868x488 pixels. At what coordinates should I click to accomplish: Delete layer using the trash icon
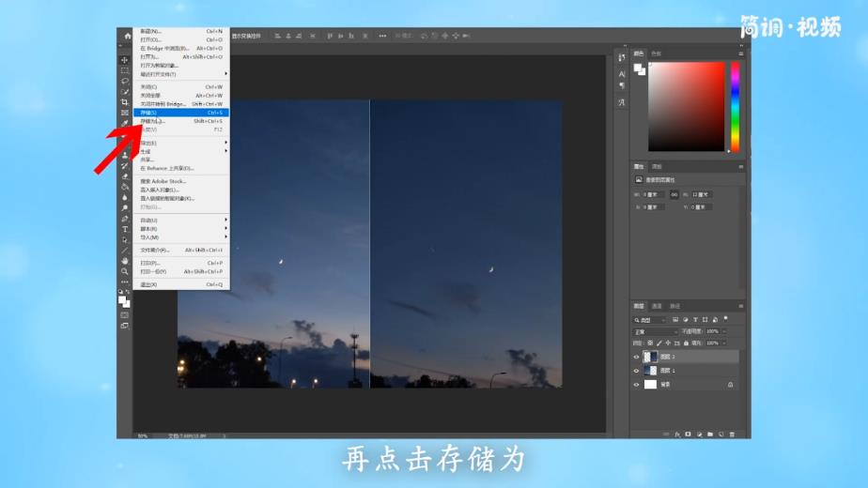tap(733, 435)
